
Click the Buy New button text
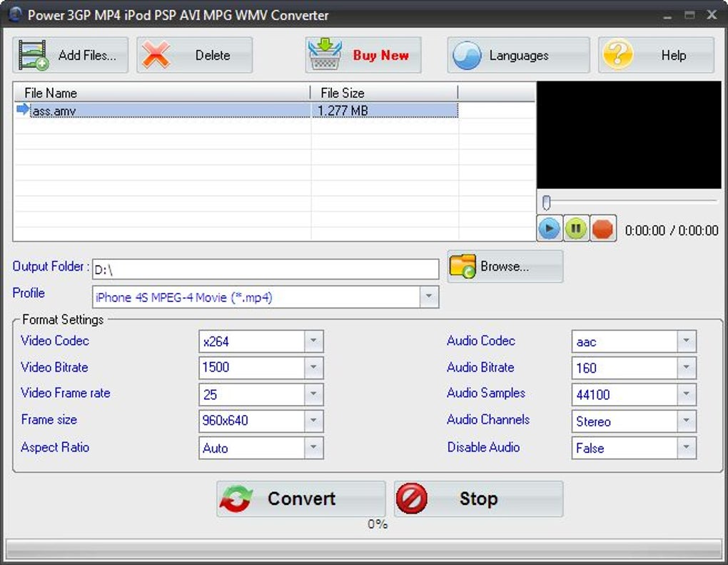click(380, 55)
